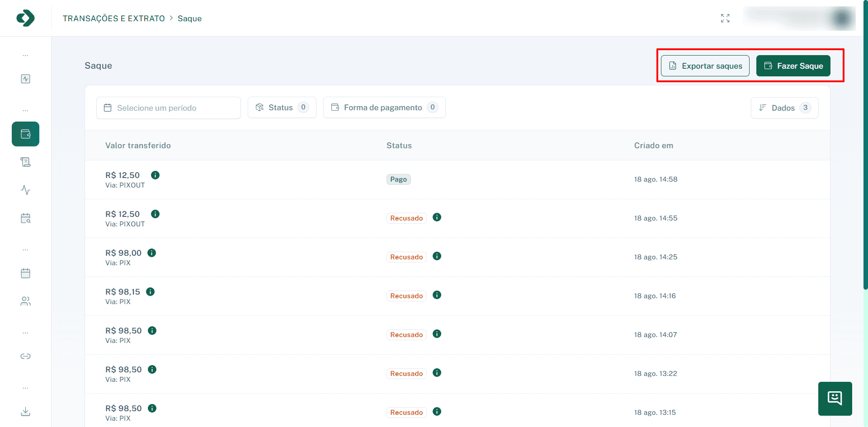Show rejection details for the 14:55 Recusado entry

coord(437,217)
